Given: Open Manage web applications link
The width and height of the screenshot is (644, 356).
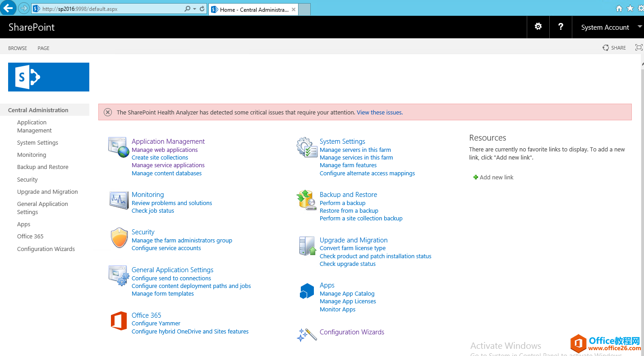Looking at the screenshot, I should tap(165, 150).
